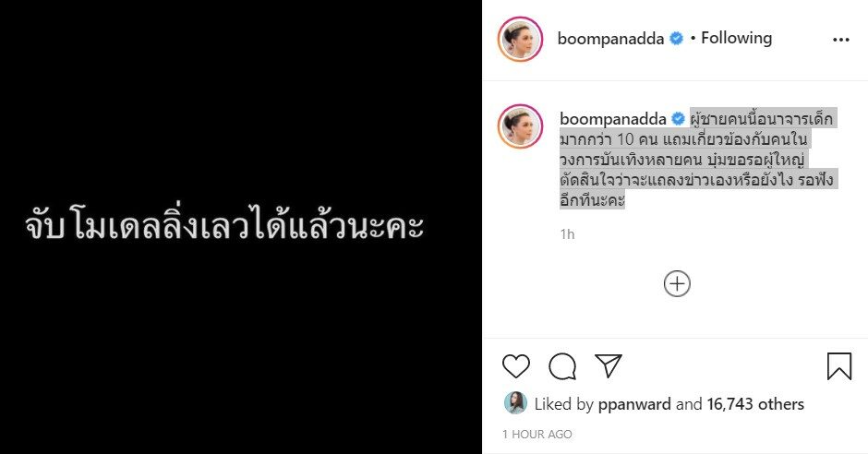Open comments with the speech bubble icon
Image resolution: width=868 pixels, height=454 pixels.
click(562, 366)
